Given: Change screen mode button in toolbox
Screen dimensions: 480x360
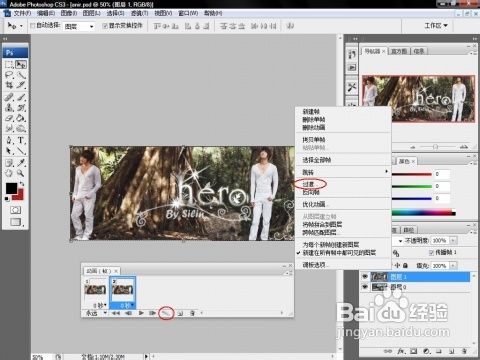Looking at the screenshot, I should click(x=16, y=222).
